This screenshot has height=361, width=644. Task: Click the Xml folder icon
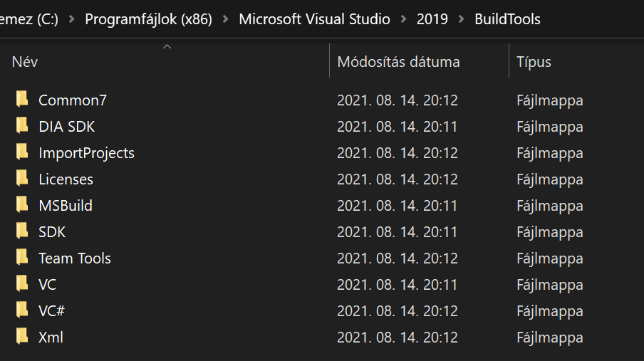click(x=22, y=336)
